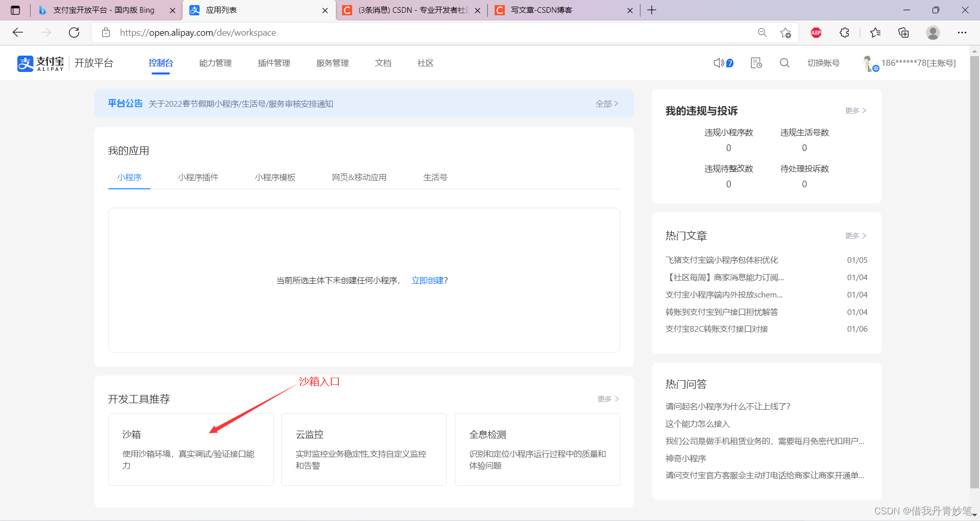The height and width of the screenshot is (521, 980).
Task: Open question 请问起名小程序为什么不让上线了?
Action: [728, 406]
